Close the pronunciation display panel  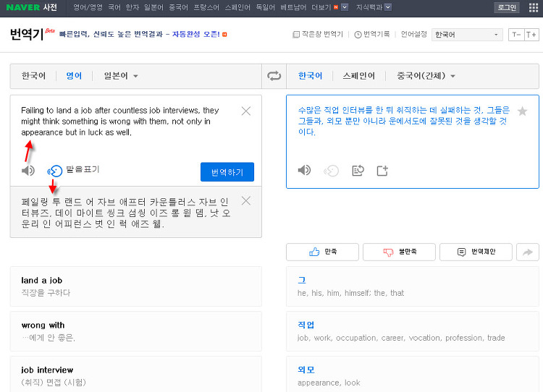[246, 201]
